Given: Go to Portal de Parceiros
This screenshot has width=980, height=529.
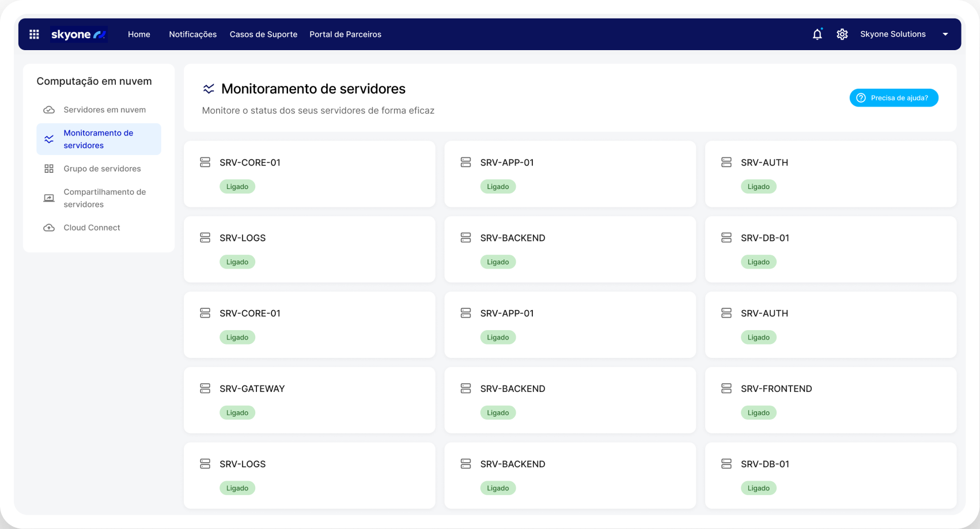Looking at the screenshot, I should 345,34.
